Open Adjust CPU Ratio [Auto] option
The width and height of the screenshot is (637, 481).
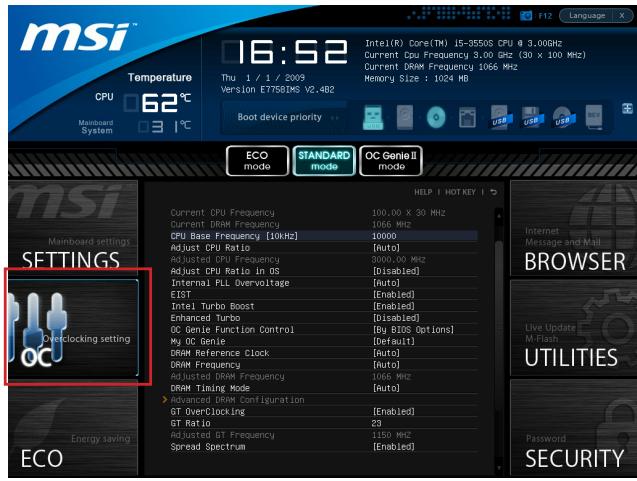pos(386,248)
